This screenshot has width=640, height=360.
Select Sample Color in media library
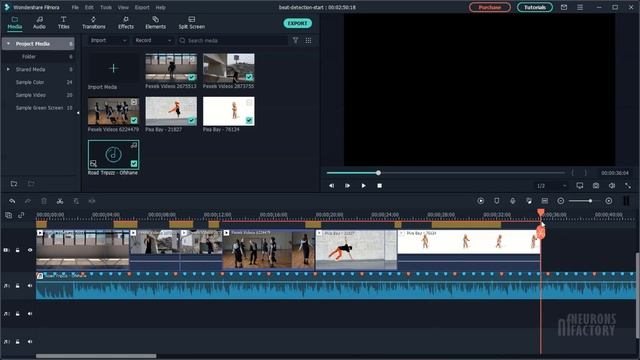coord(30,82)
